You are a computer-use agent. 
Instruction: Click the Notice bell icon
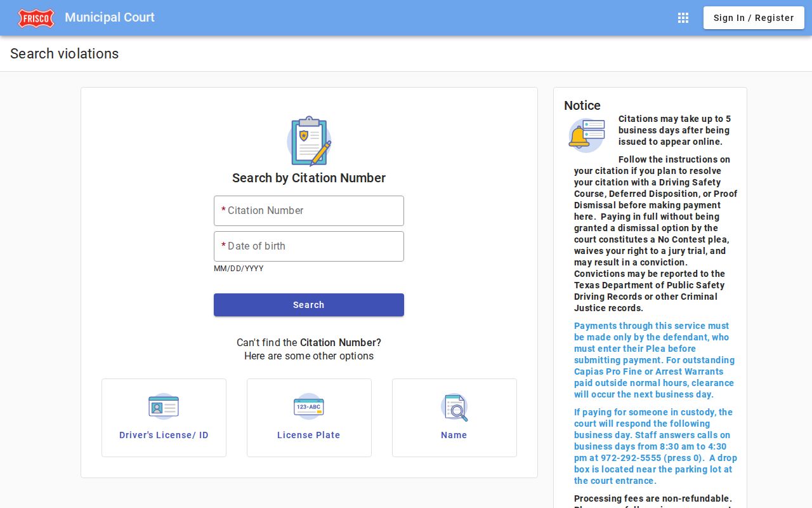[586, 135]
